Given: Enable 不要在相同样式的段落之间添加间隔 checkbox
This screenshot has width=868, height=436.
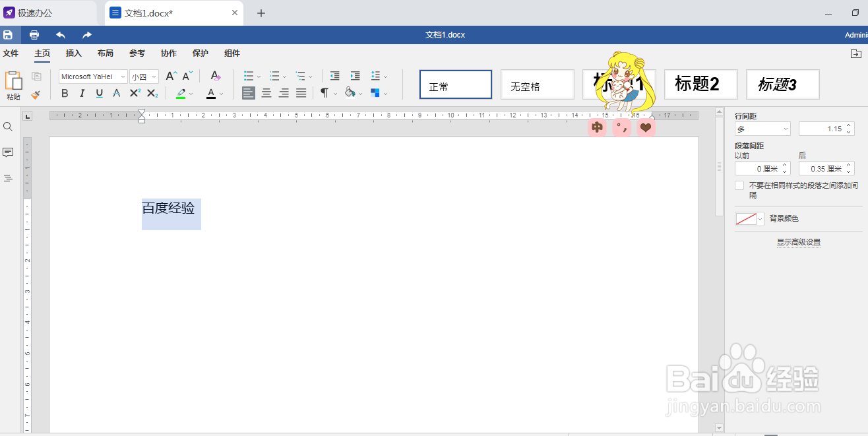Looking at the screenshot, I should coord(739,185).
